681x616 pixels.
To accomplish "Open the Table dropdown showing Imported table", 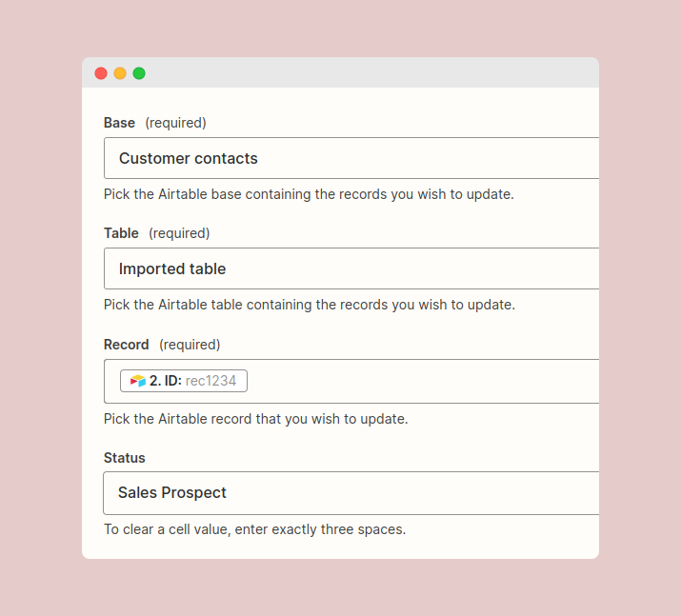I will point(351,268).
